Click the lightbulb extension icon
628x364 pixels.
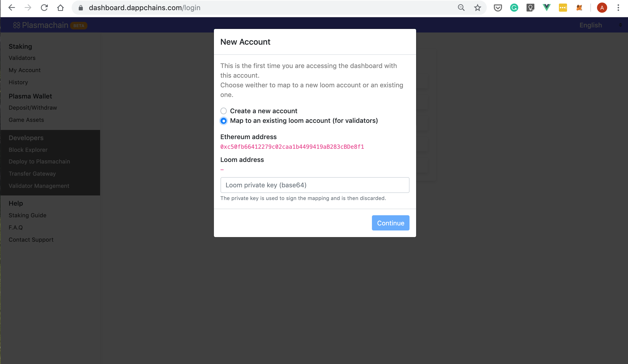click(530, 8)
